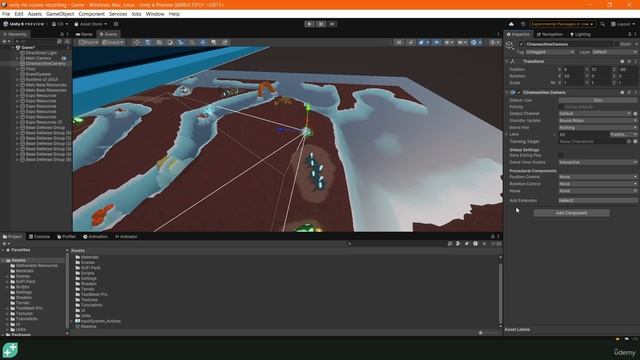Open the Tag dropdown

point(550,52)
